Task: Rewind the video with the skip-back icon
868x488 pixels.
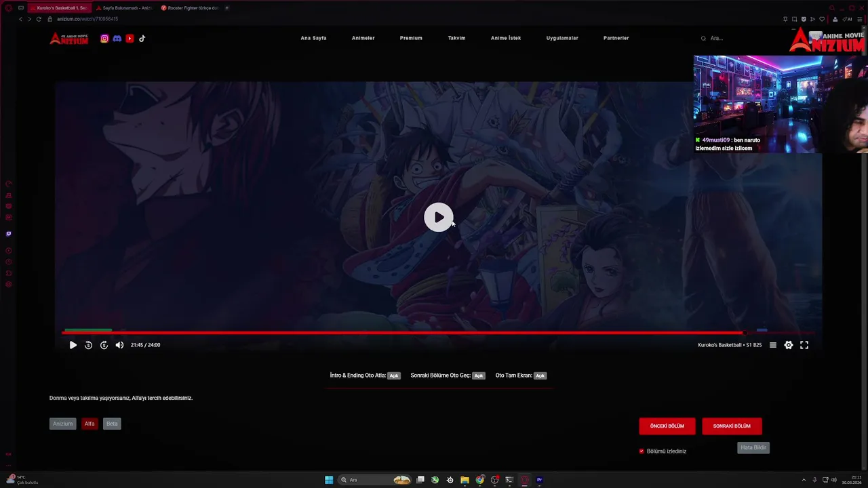Action: (88, 345)
